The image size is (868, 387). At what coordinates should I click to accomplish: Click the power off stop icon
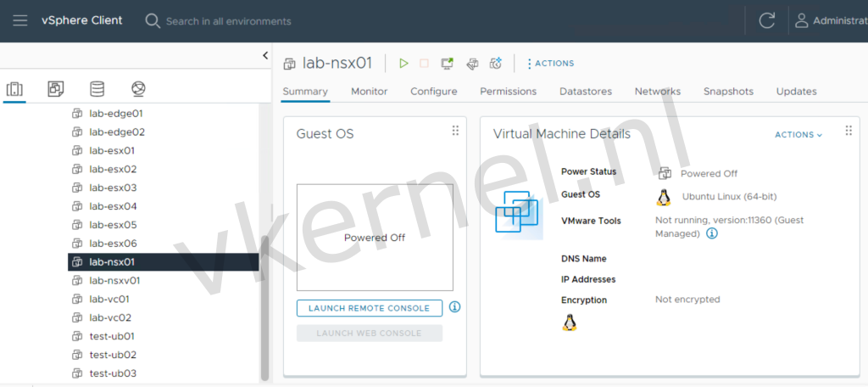click(424, 64)
